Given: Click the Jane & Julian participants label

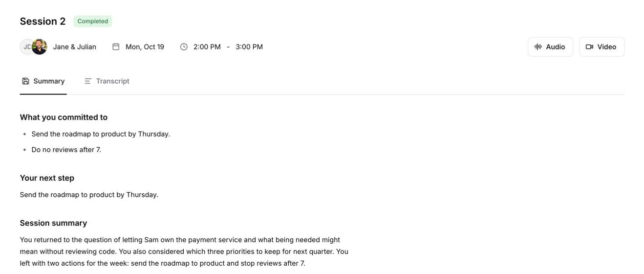Looking at the screenshot, I should coord(75,47).
